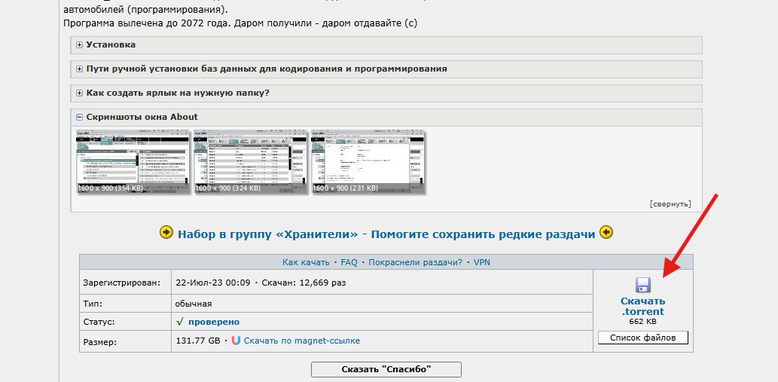Expand Как создать ярлык на нужную папку
778x382 pixels.
click(x=387, y=93)
